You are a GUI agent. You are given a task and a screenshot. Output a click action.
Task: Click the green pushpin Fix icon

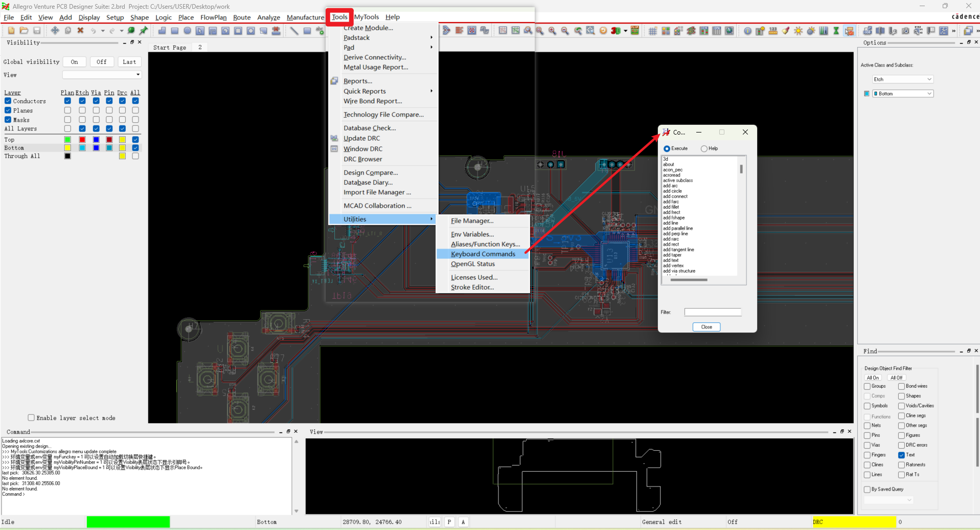coord(144,31)
